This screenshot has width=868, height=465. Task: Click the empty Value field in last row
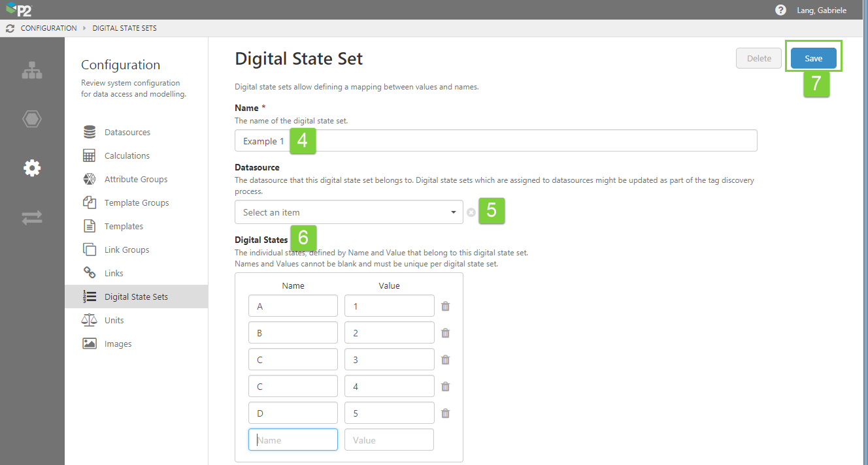point(389,440)
